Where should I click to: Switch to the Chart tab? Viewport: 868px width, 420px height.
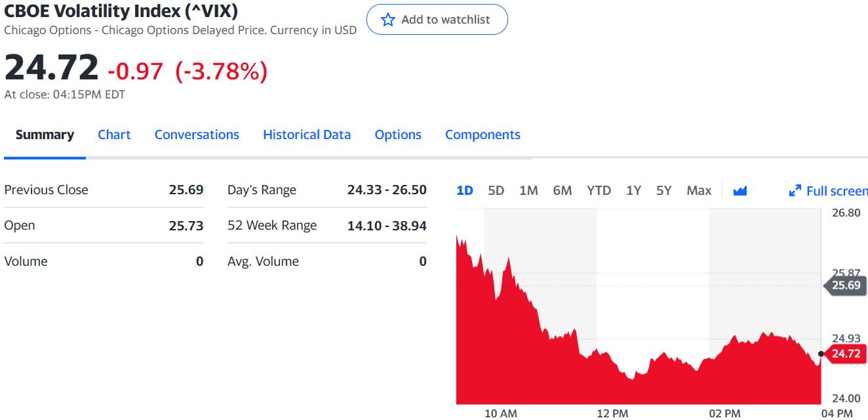(x=114, y=135)
